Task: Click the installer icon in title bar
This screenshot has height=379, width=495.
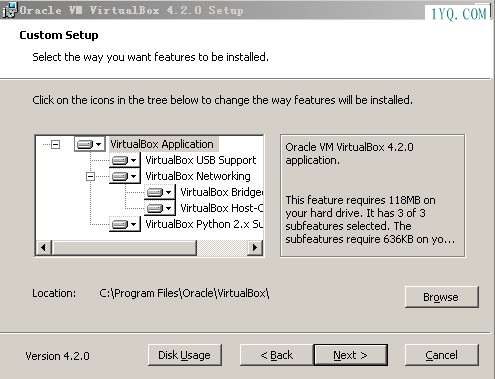Action: (9, 10)
